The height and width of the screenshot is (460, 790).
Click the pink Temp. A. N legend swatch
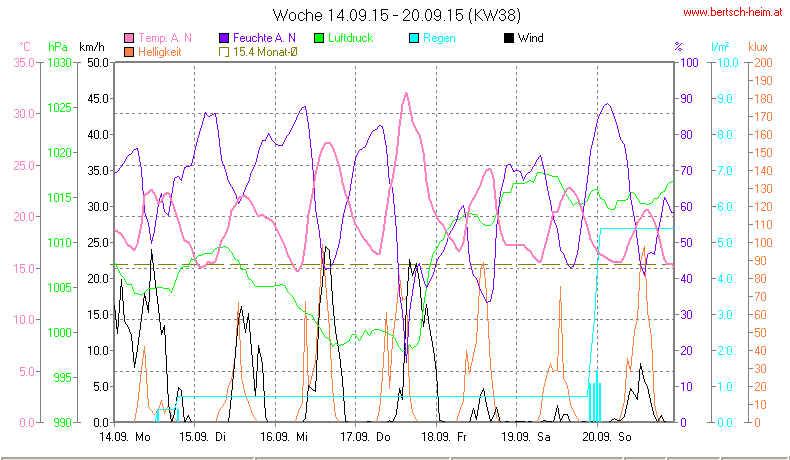(129, 38)
